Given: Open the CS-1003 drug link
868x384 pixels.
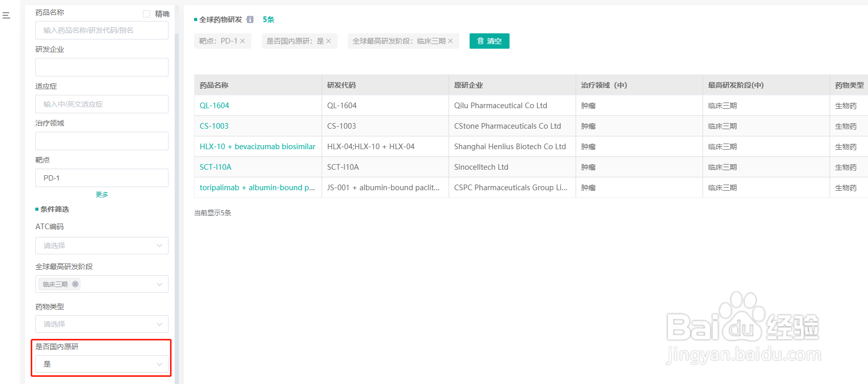Looking at the screenshot, I should pos(214,126).
